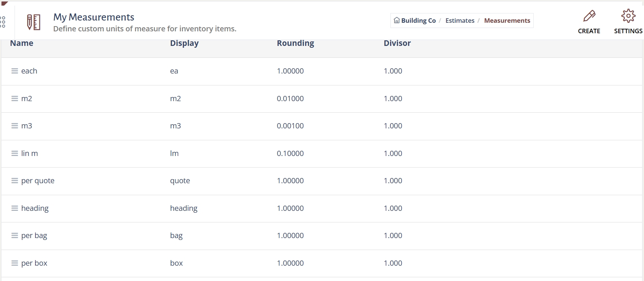
Task: Open the app grid dots menu
Action: 3,22
